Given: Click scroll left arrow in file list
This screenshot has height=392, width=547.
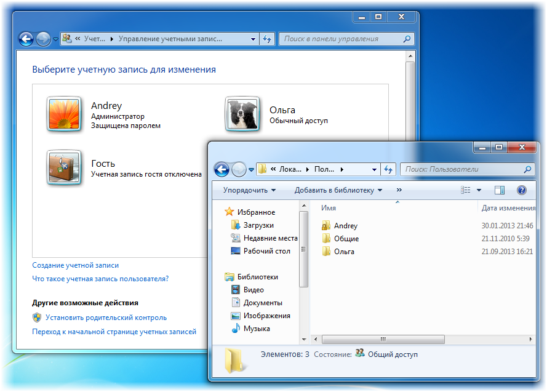Looking at the screenshot, I should click(x=316, y=339).
